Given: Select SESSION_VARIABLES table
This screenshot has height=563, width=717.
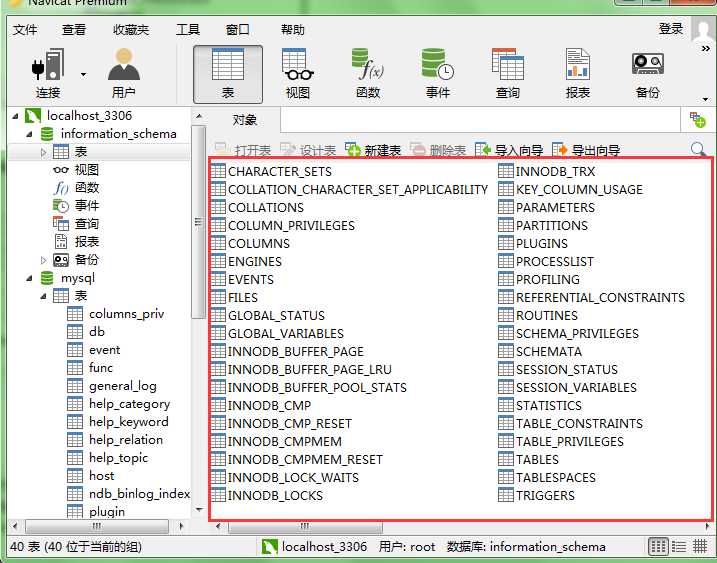Looking at the screenshot, I should (x=567, y=387).
